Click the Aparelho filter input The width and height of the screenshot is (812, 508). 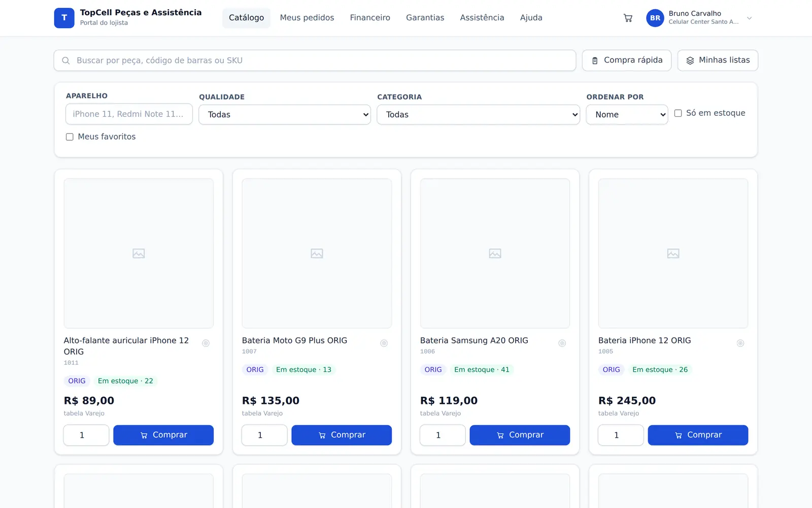[129, 114]
